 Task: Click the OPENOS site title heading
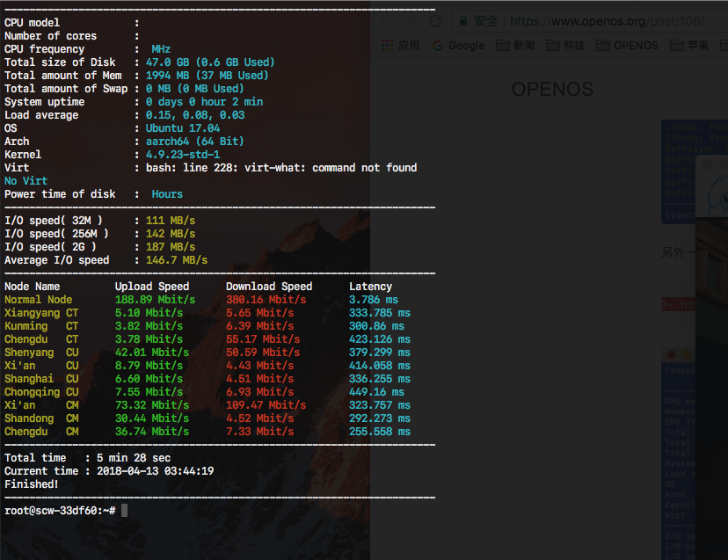click(x=552, y=89)
